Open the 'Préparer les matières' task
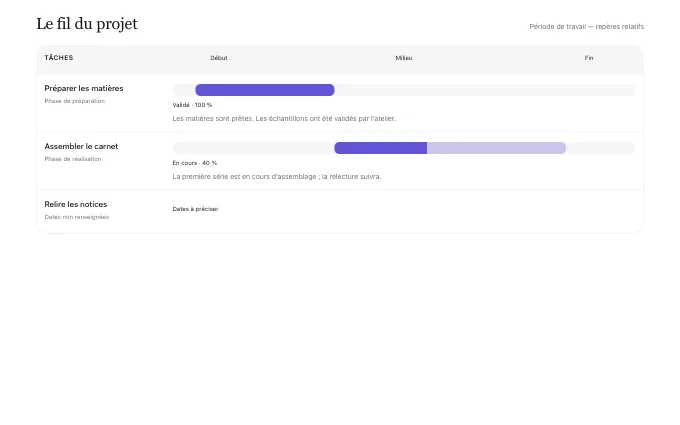 [84, 88]
